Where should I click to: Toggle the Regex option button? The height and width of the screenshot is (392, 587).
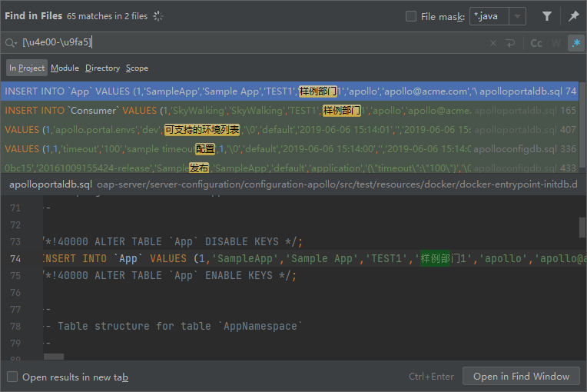click(x=575, y=43)
